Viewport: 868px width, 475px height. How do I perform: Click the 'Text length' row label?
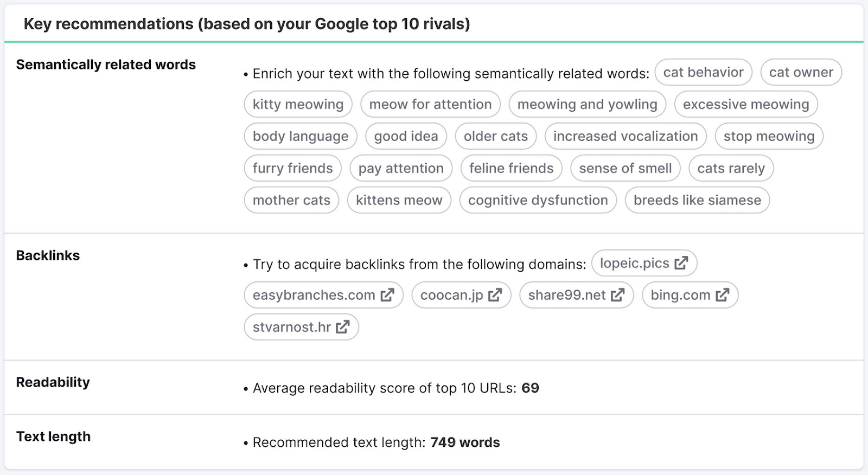pos(53,437)
